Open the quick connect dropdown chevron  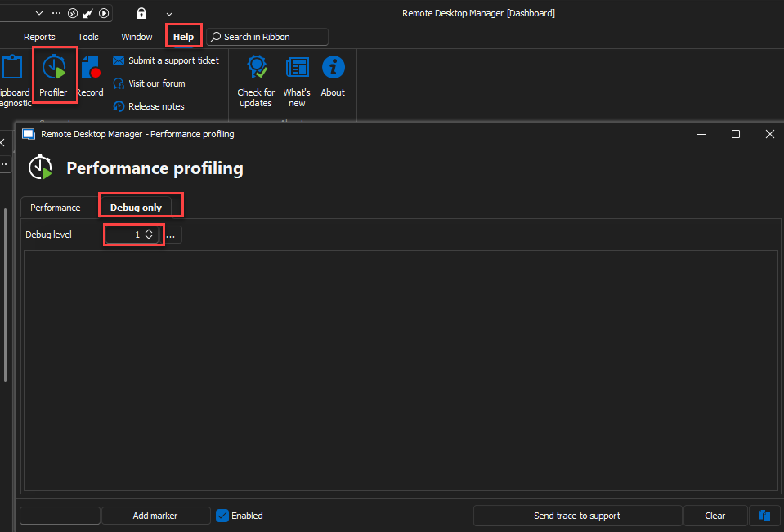coord(39,13)
